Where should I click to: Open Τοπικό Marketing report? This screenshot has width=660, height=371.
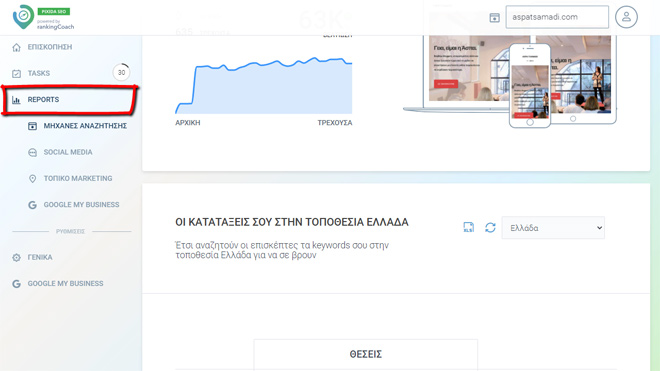78,179
